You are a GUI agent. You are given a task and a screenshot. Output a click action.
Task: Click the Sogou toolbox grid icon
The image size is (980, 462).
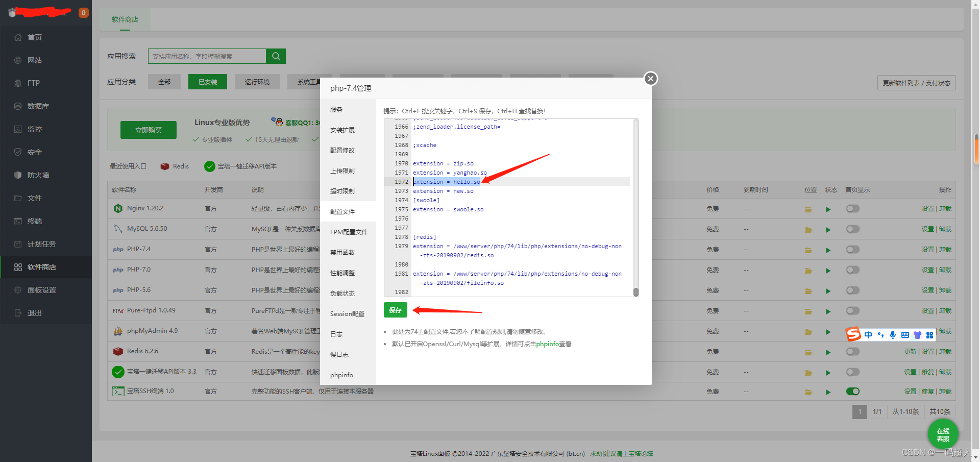pyautogui.click(x=929, y=335)
